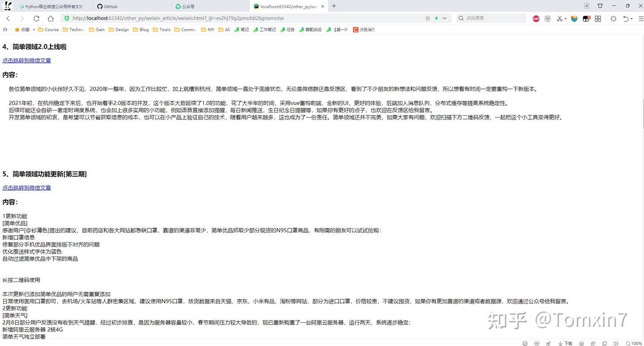
Task: Open the browser apps grid icon
Action: coord(598,18)
